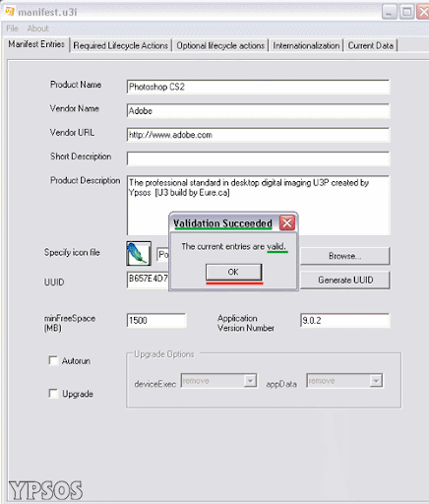This screenshot has height=504, width=429.
Task: Click the UUID text field
Action: (x=148, y=280)
